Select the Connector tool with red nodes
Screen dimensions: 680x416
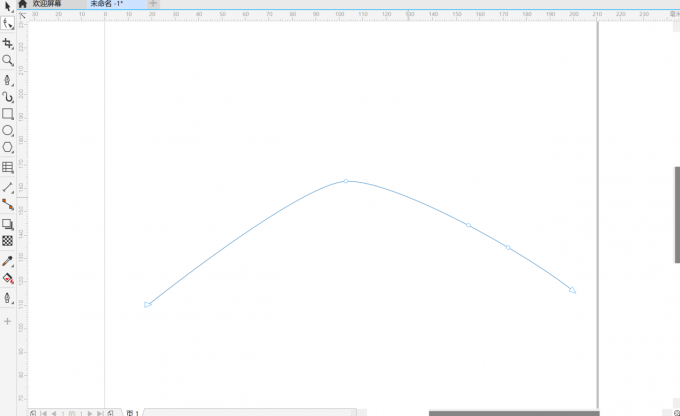click(x=7, y=204)
